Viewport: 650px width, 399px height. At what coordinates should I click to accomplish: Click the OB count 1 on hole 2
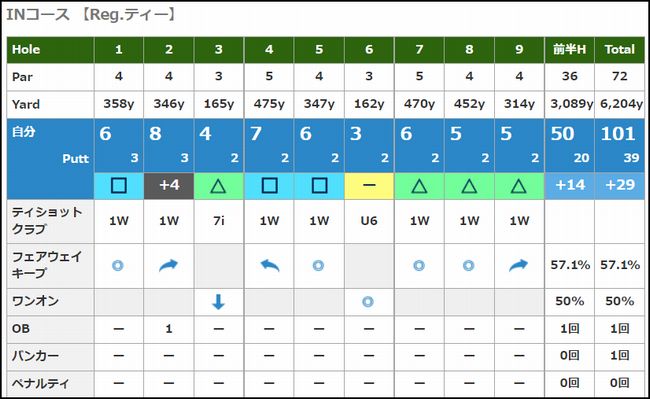[x=169, y=329]
